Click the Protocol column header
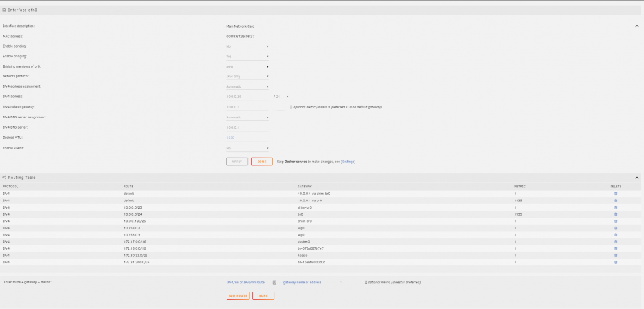 coord(10,187)
